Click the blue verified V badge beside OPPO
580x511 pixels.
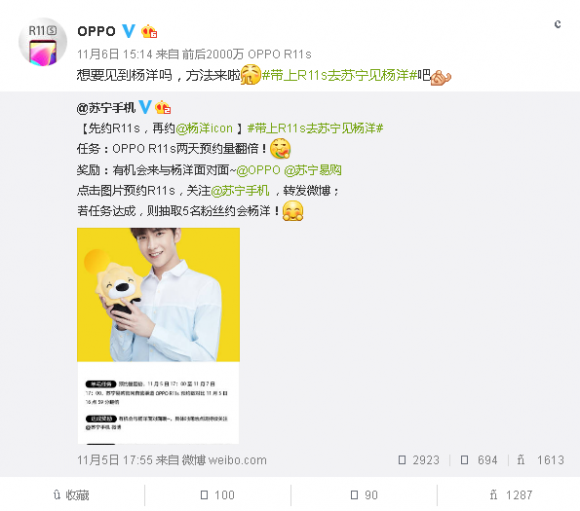pos(129,31)
